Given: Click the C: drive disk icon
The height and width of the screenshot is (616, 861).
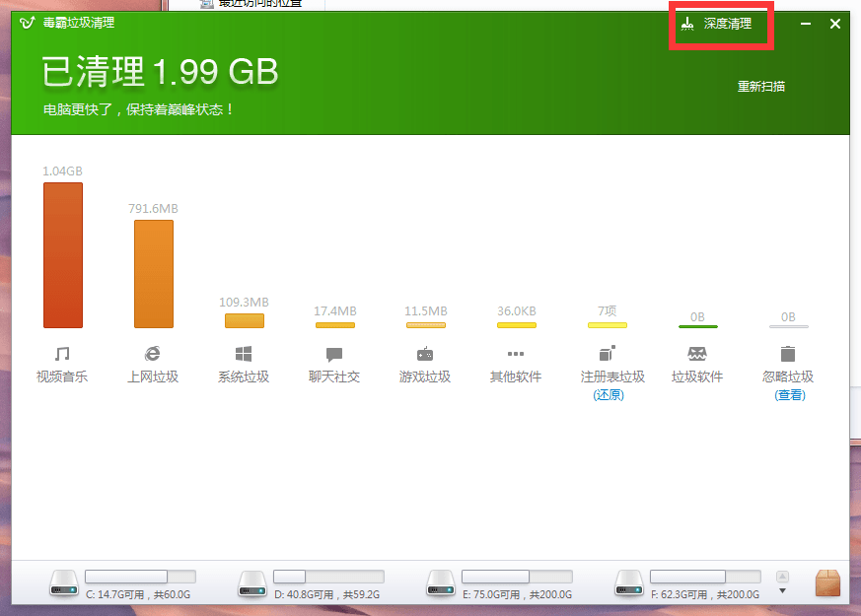Looking at the screenshot, I should pos(65,585).
